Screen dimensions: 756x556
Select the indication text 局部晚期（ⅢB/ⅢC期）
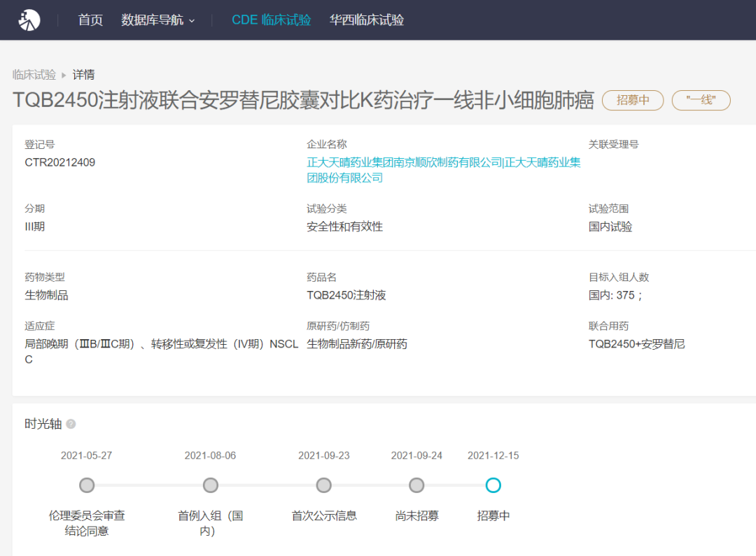tap(80, 344)
